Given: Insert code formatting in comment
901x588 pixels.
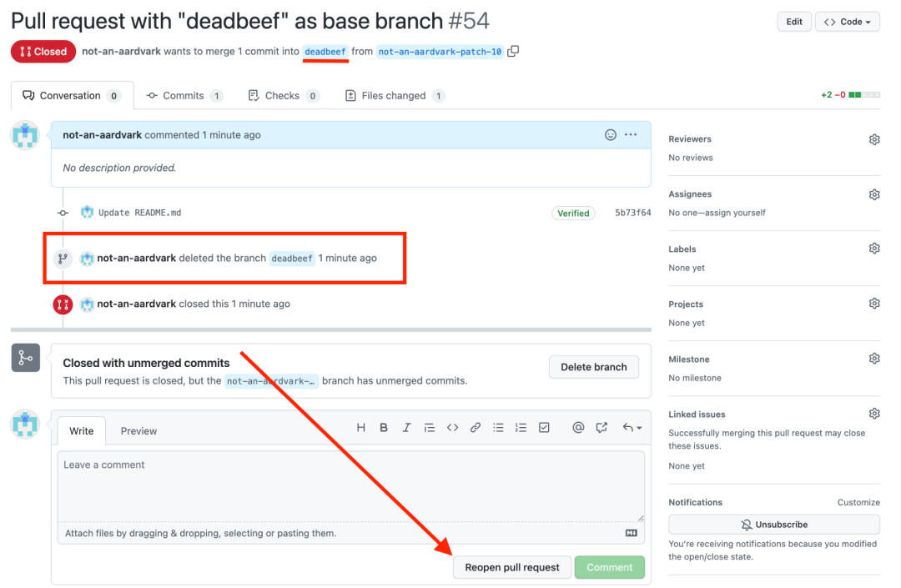Looking at the screenshot, I should click(x=452, y=428).
